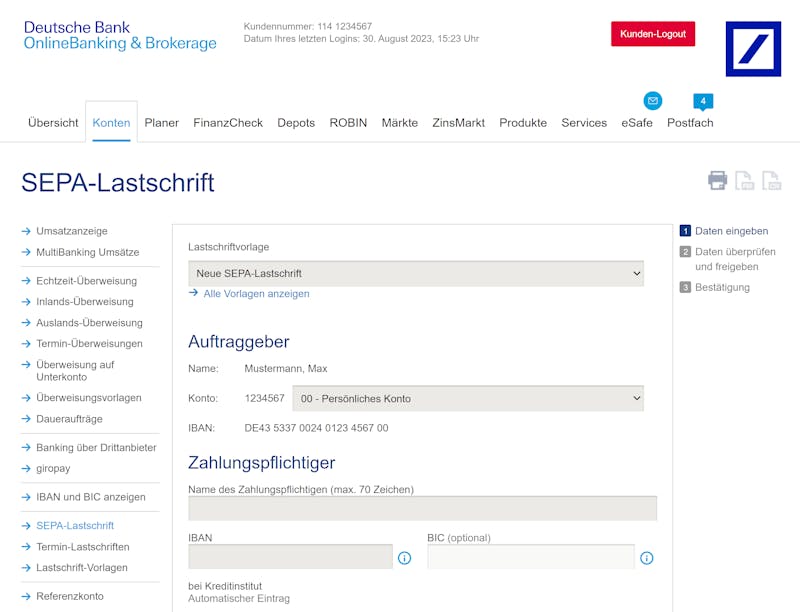Click the Deutsche Bank logo square
This screenshot has height=612, width=800.
753,49
